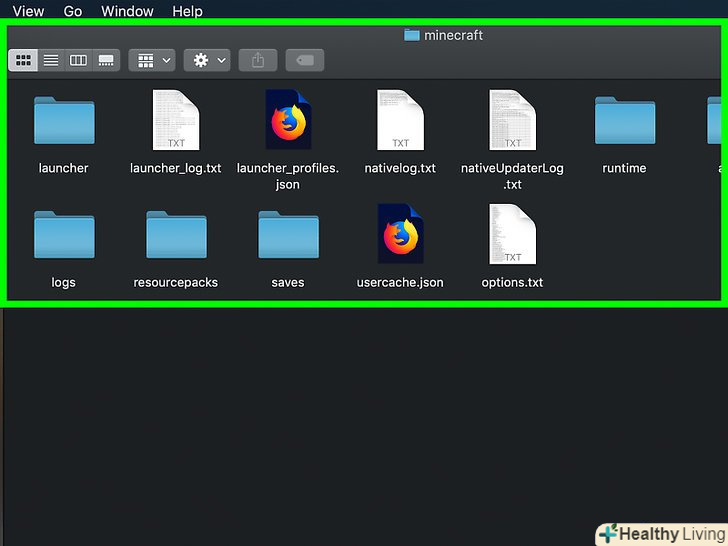
Task: Click the nativelog.txt file name
Action: coord(400,168)
